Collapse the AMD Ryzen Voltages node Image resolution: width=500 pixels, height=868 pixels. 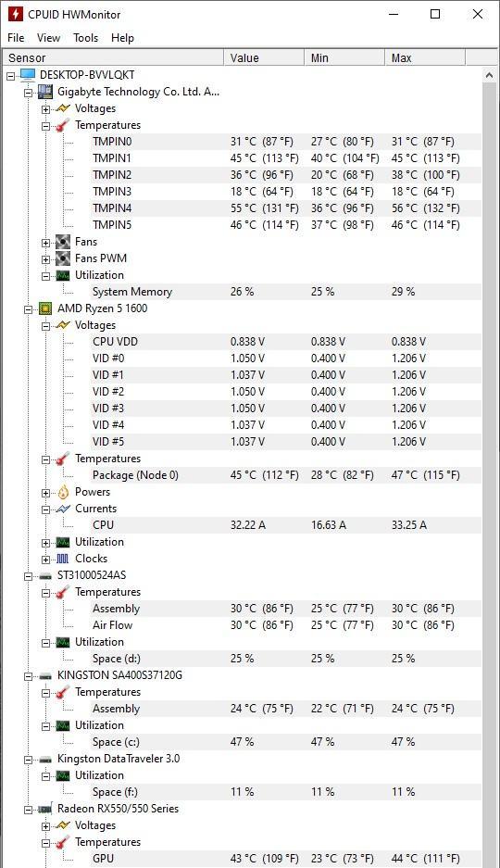46,326
